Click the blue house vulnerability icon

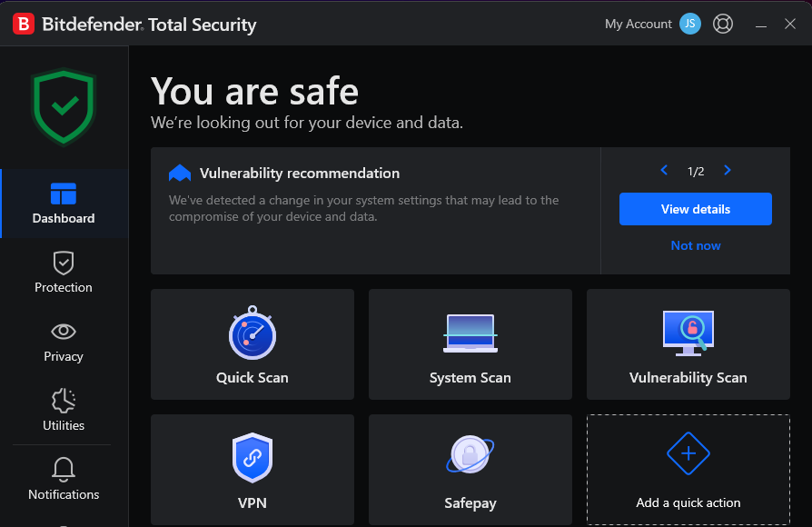180,173
